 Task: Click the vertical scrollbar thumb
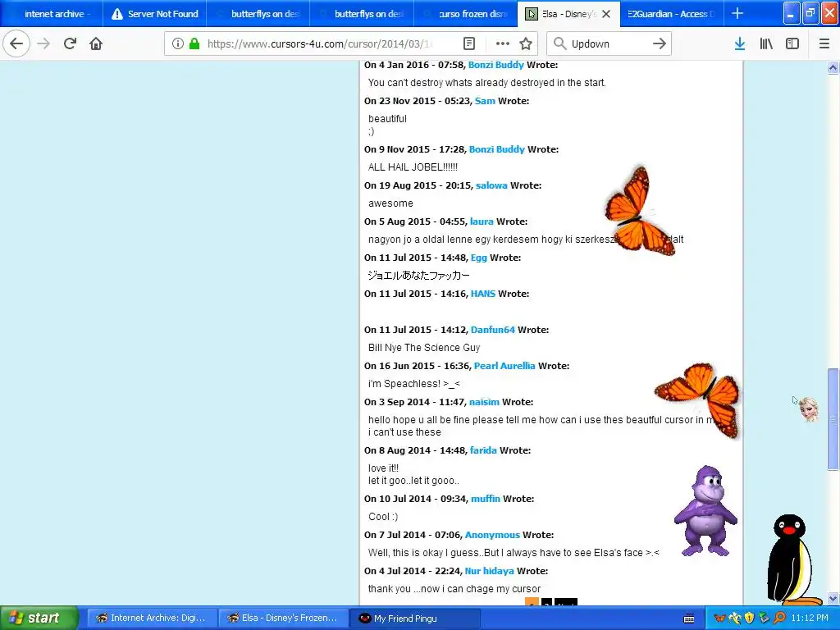point(833,419)
